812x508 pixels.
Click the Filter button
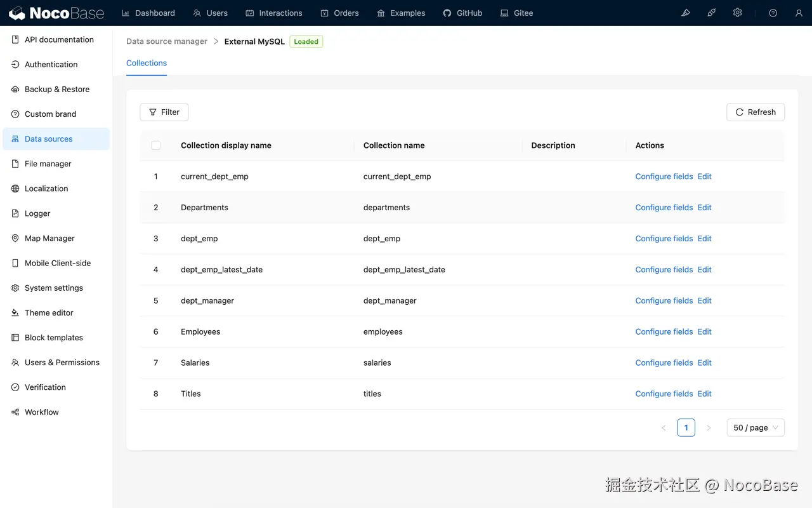click(164, 112)
